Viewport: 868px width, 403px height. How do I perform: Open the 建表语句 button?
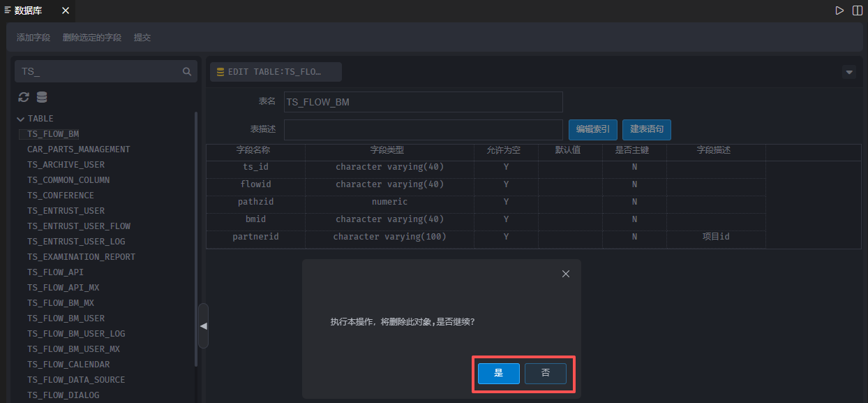[647, 129]
